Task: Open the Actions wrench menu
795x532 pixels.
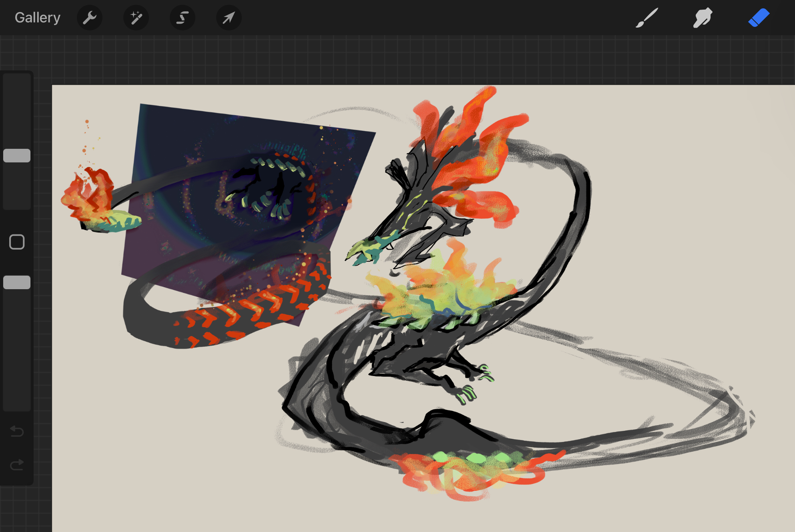Action: click(90, 18)
